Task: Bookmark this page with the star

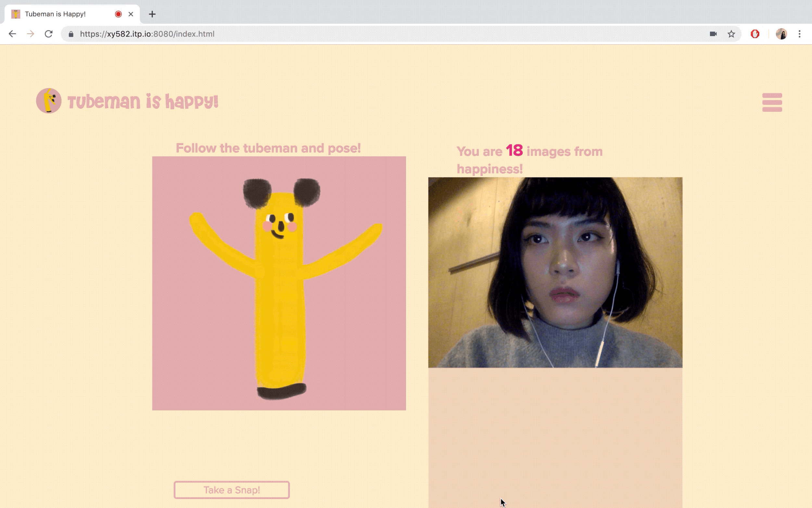Action: (731, 34)
